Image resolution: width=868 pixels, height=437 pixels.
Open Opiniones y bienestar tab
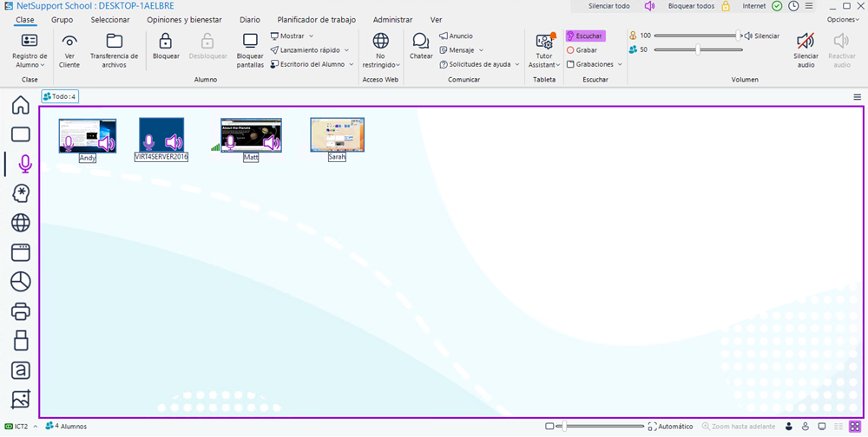tap(184, 20)
